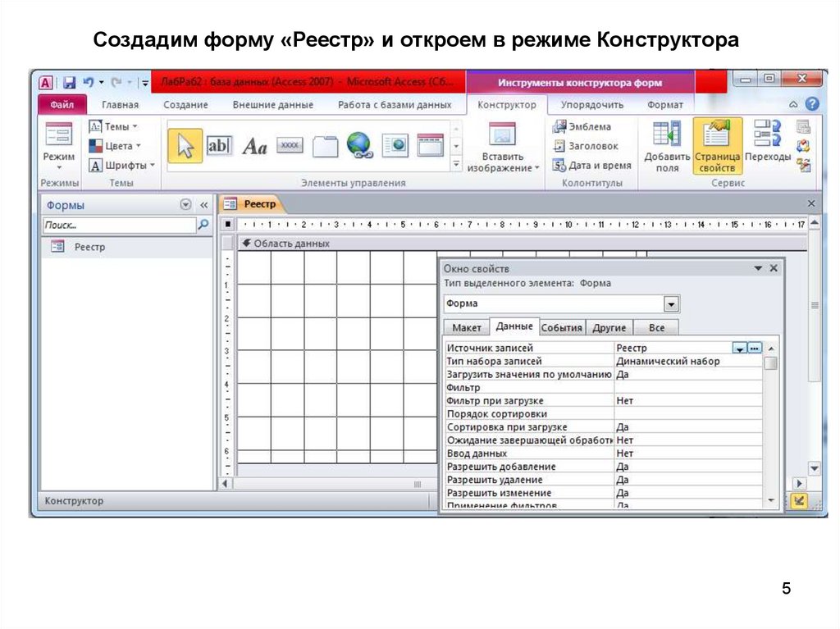Select the arrow pointer selection tool

[x=185, y=146]
